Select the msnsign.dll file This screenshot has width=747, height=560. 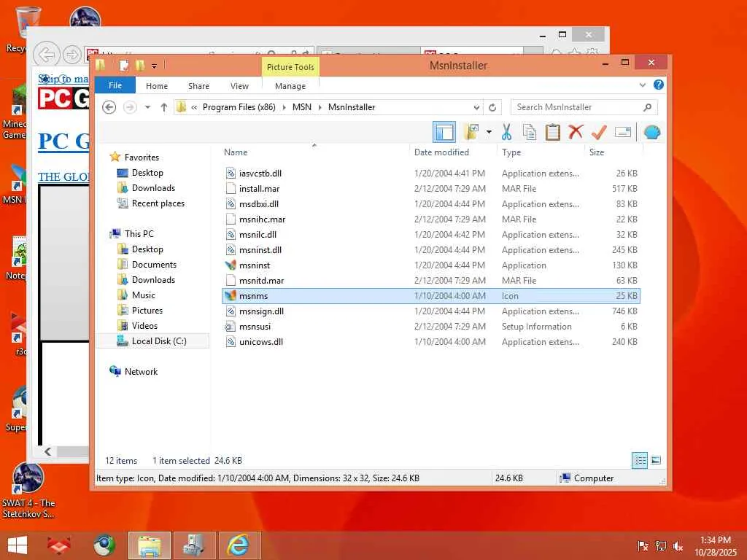(430, 311)
